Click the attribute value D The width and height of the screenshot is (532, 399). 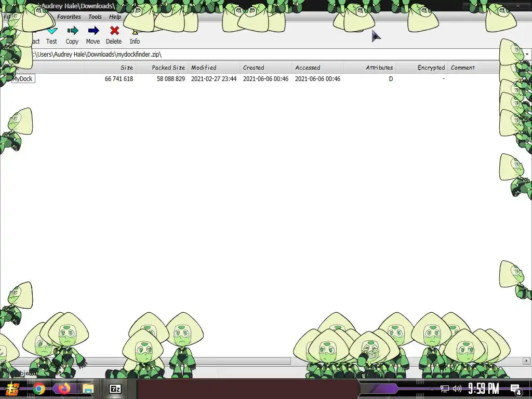point(391,79)
